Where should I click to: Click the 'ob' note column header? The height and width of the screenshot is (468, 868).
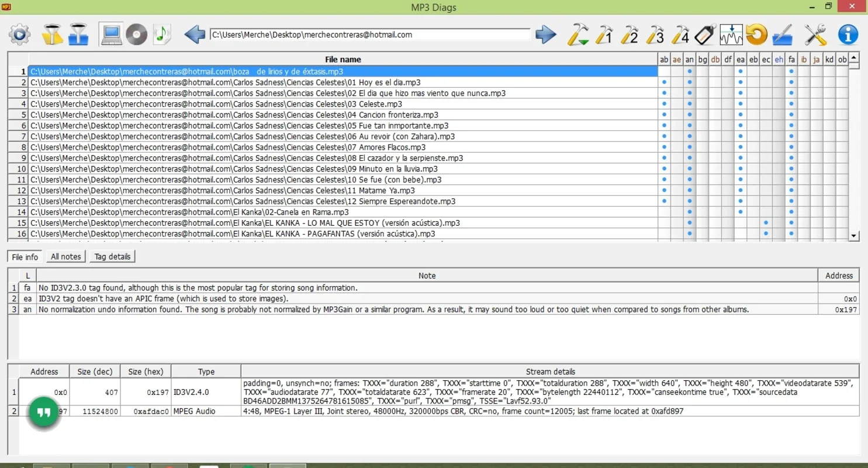[x=842, y=59]
